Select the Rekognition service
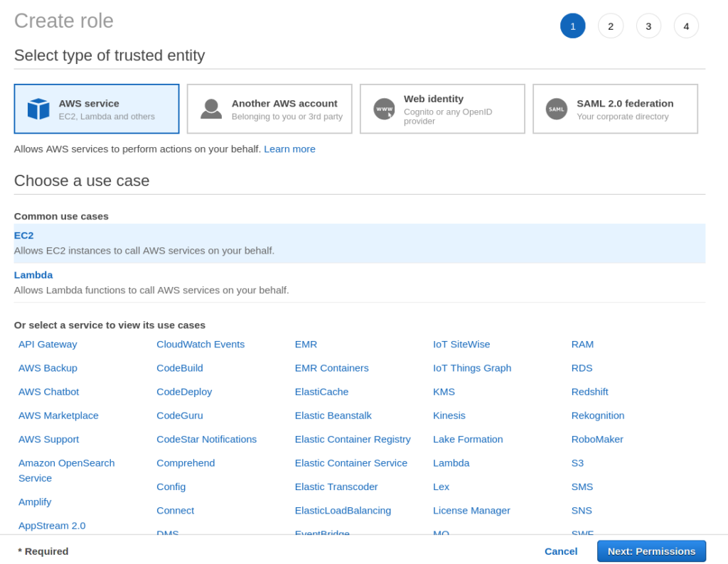This screenshot has height=564, width=728. pos(597,416)
